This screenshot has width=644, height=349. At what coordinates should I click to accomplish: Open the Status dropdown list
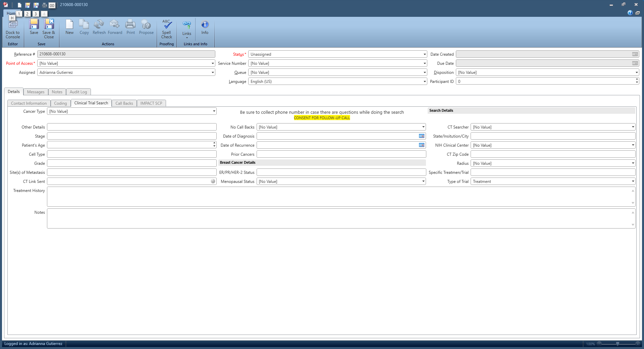(425, 54)
